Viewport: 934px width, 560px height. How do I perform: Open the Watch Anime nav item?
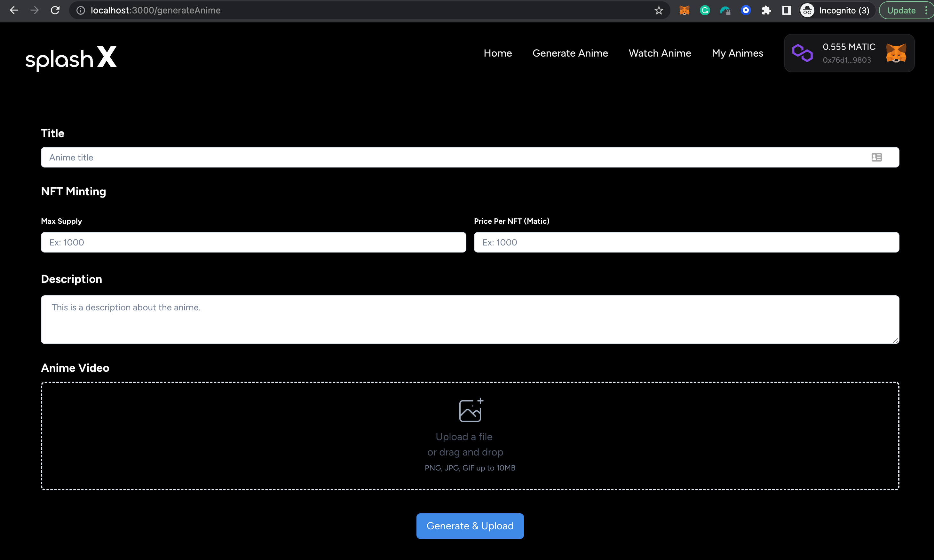pos(660,53)
